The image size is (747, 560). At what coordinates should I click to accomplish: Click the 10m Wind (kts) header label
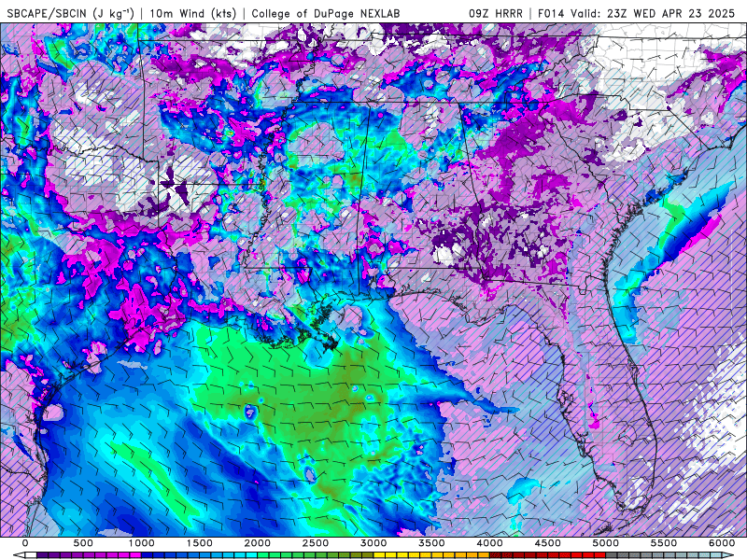point(193,13)
